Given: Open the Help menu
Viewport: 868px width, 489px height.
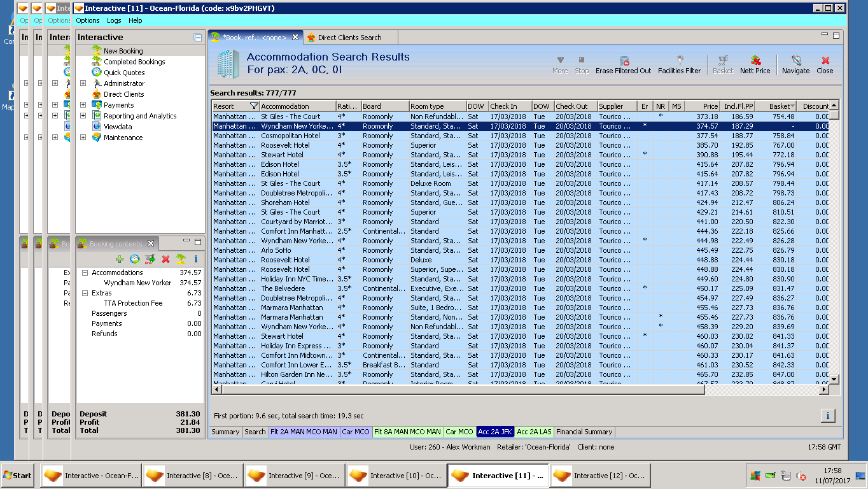Looking at the screenshot, I should click(136, 20).
